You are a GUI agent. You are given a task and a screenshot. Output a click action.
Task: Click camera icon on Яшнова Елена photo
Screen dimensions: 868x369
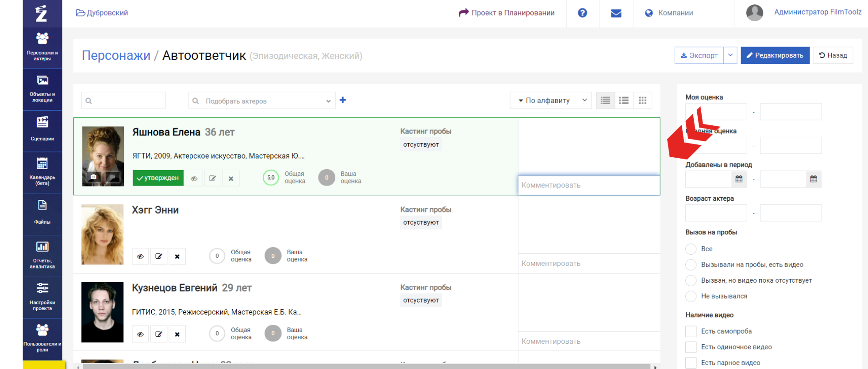click(x=93, y=177)
